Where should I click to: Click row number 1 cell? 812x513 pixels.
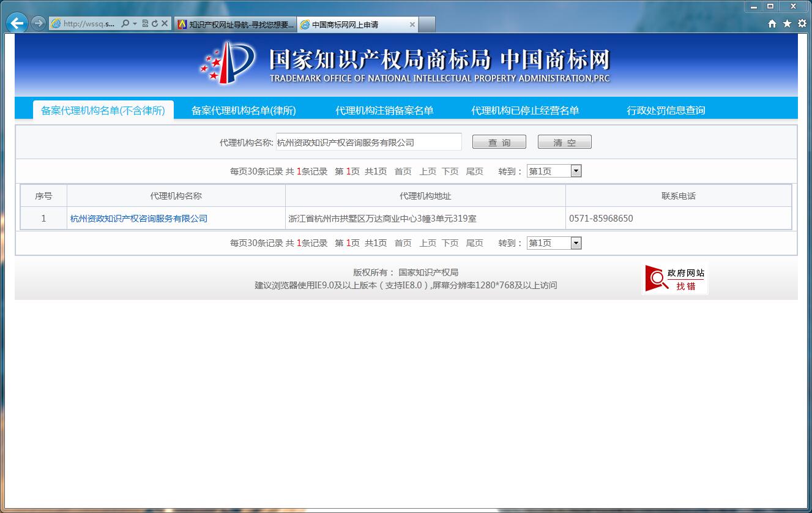click(43, 219)
